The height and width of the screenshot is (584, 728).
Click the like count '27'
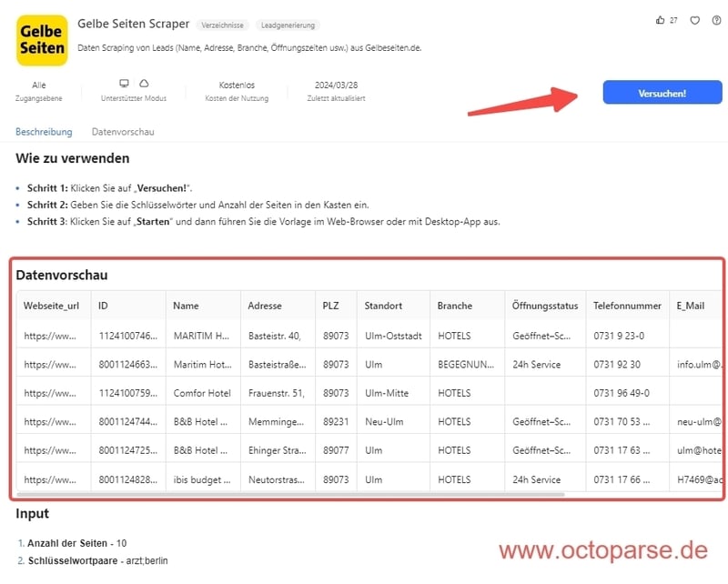673,20
